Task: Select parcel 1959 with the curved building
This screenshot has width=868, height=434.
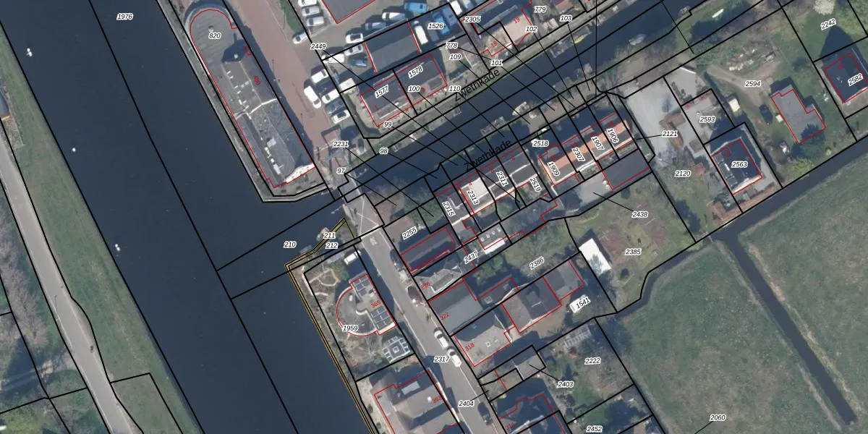Action: (350, 328)
